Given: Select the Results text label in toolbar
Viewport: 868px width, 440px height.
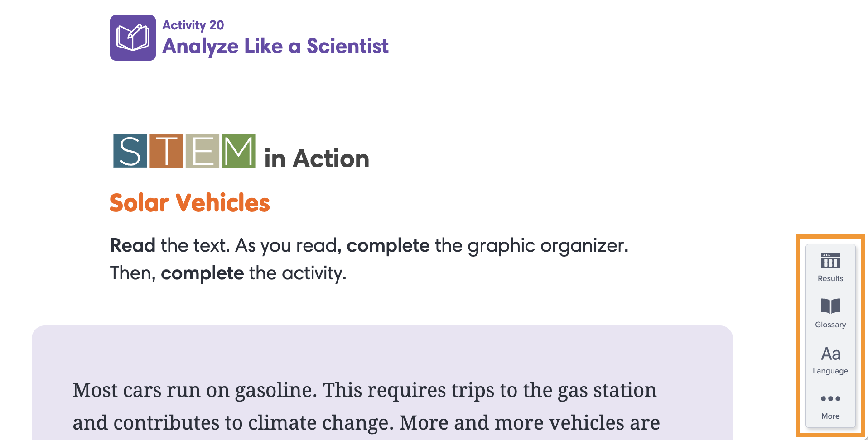Looking at the screenshot, I should [x=830, y=278].
